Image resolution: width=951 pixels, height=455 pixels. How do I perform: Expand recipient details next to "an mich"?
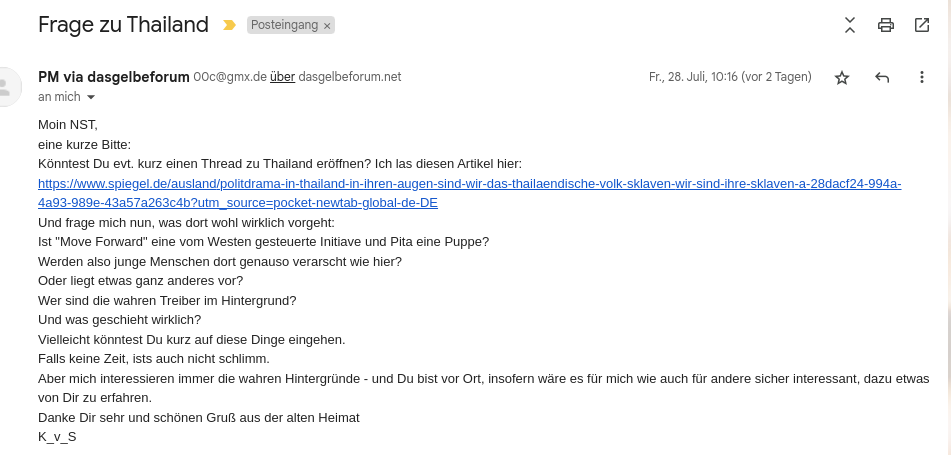pyautogui.click(x=91, y=97)
